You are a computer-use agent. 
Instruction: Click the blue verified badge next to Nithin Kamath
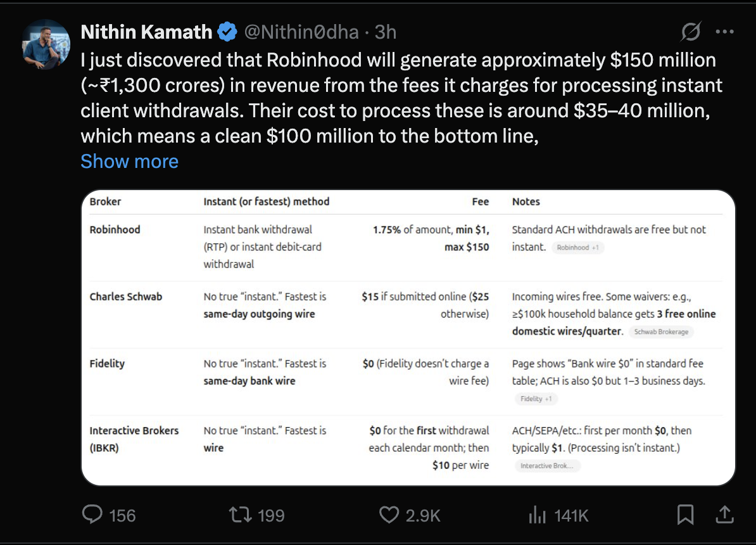pyautogui.click(x=226, y=30)
